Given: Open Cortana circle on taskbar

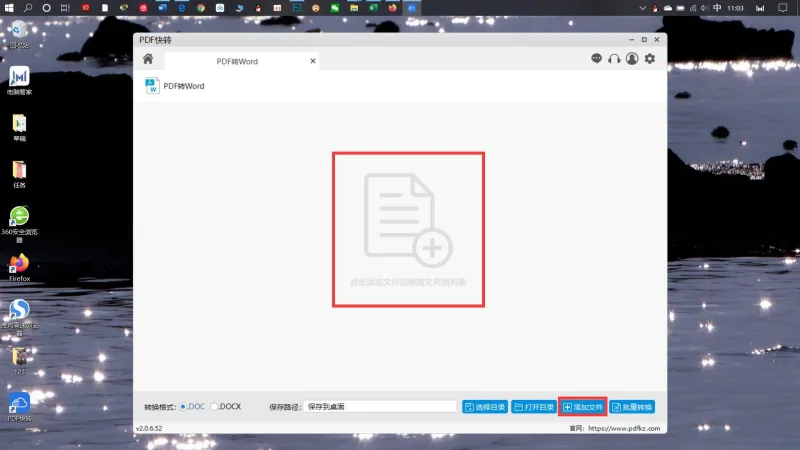Looking at the screenshot, I should [x=46, y=8].
